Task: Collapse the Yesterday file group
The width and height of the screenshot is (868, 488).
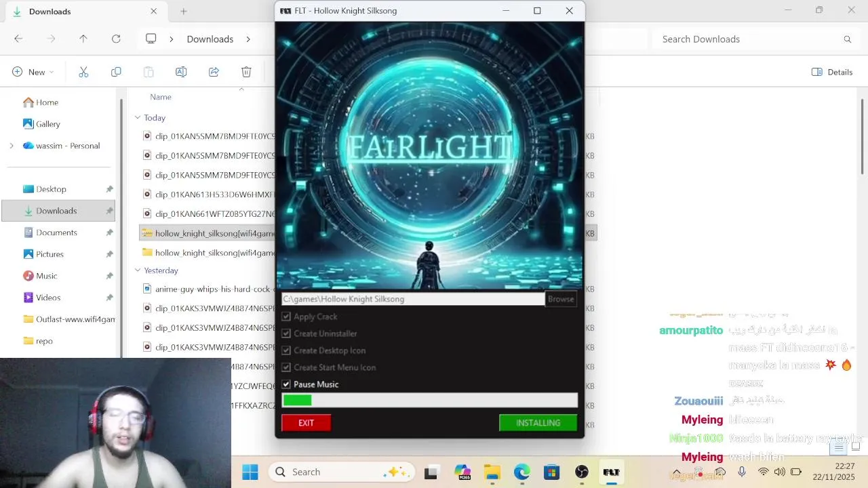Action: pos(138,270)
